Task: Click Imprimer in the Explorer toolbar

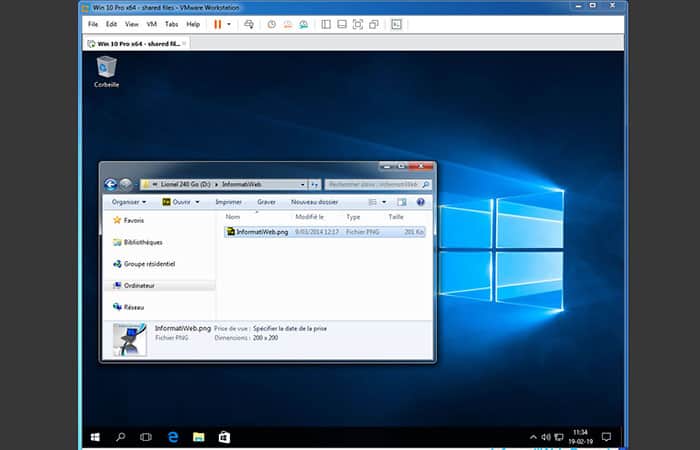Action: pyautogui.click(x=229, y=202)
